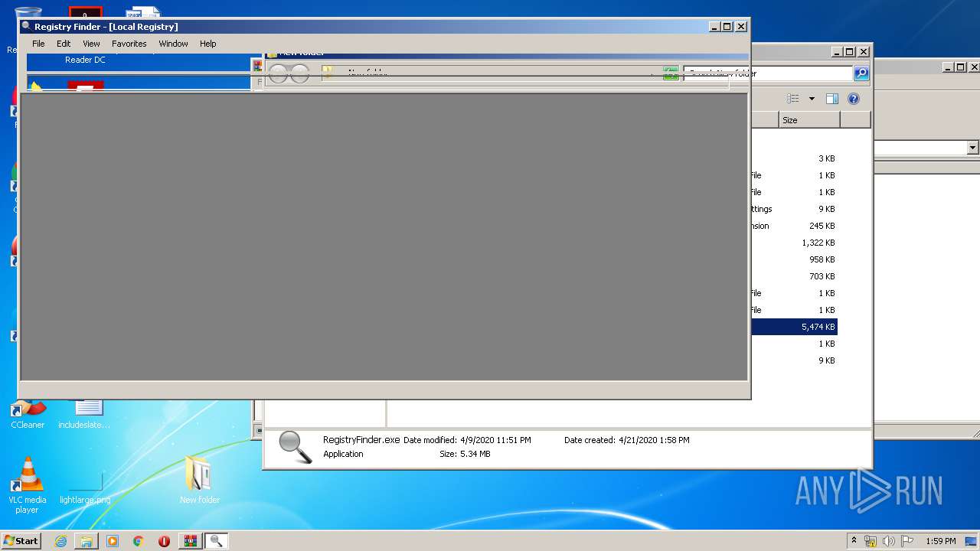Open Windows Explorer from the taskbar

click(x=87, y=541)
